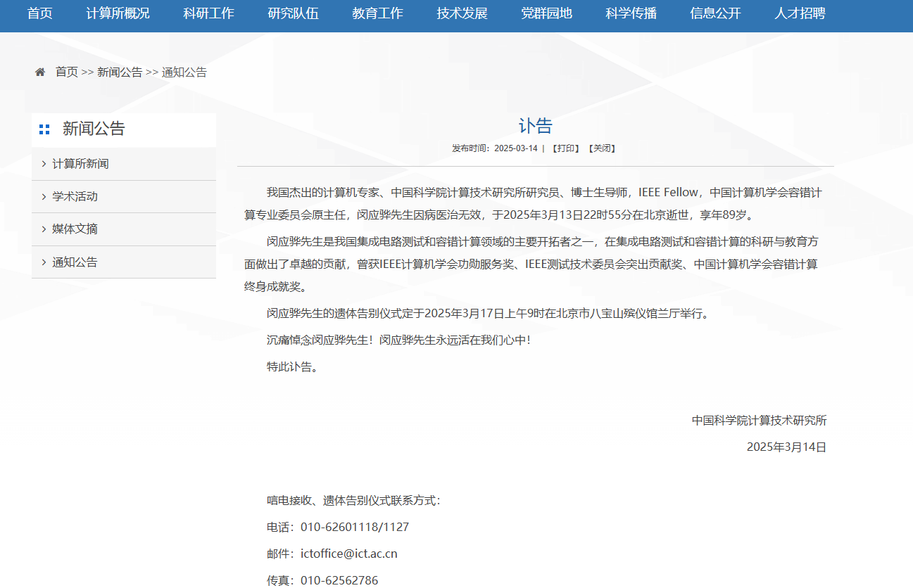Expand the chevron next to 通知公告

tap(44, 262)
